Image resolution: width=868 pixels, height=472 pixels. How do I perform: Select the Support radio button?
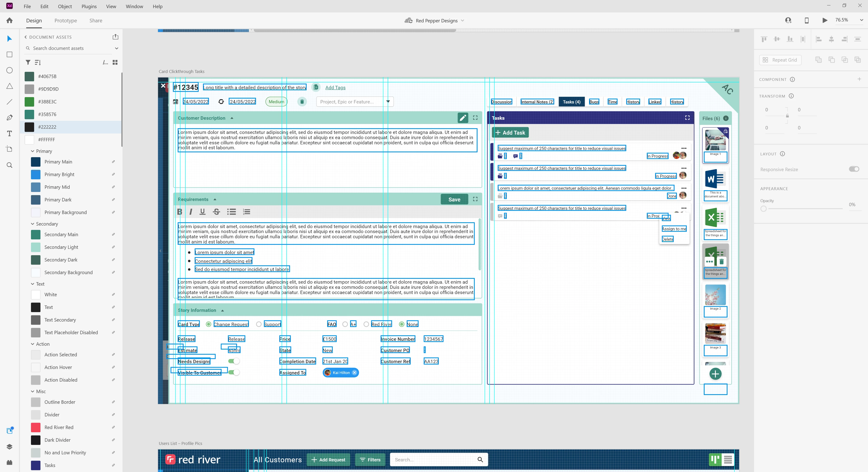258,324
